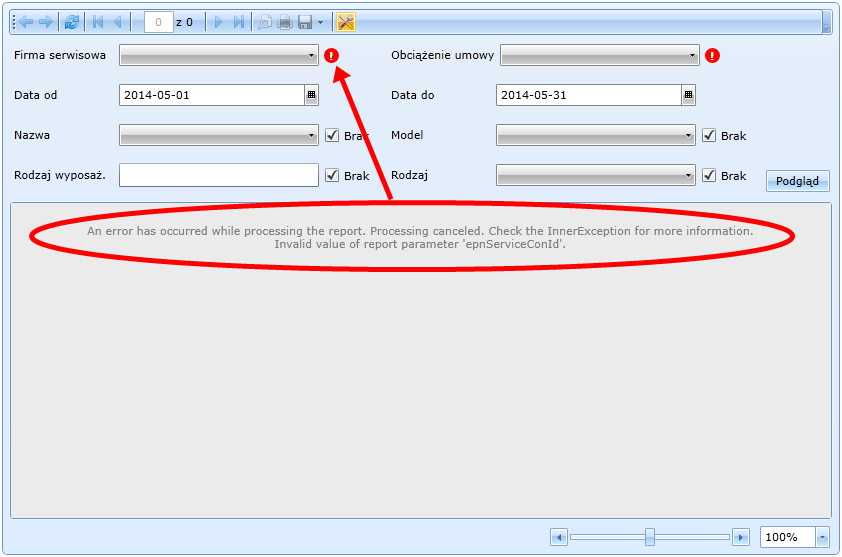Open the Data od calendar picker
The height and width of the screenshot is (557, 842).
[x=311, y=95]
